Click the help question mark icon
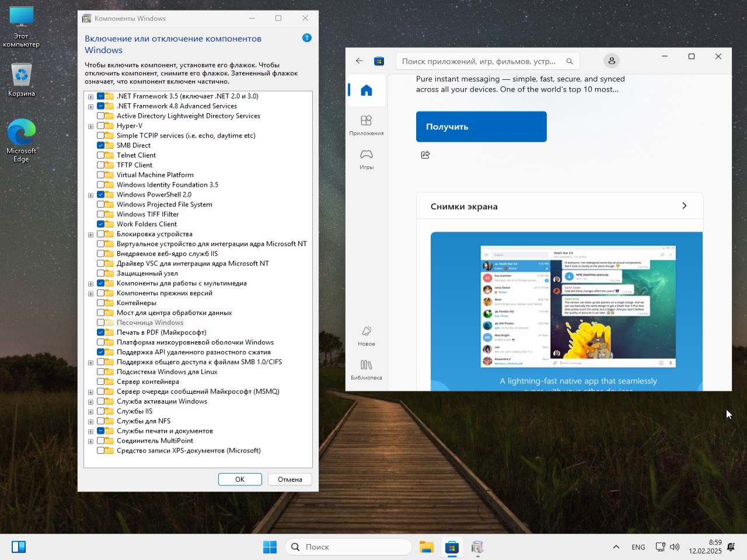Screen dimensions: 747x560 (307, 38)
